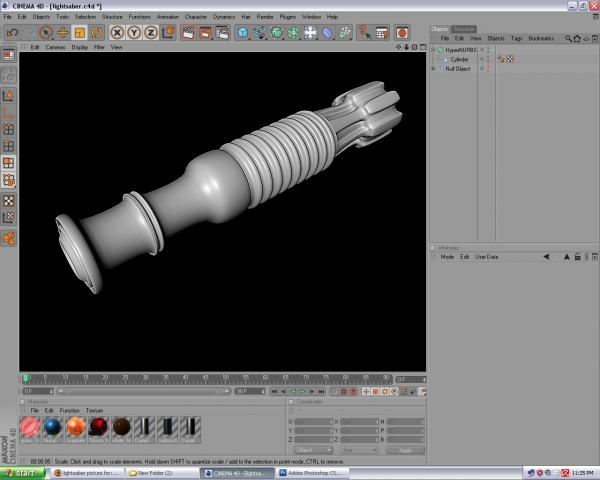Click the home icon in Objects manager

pos(577,39)
